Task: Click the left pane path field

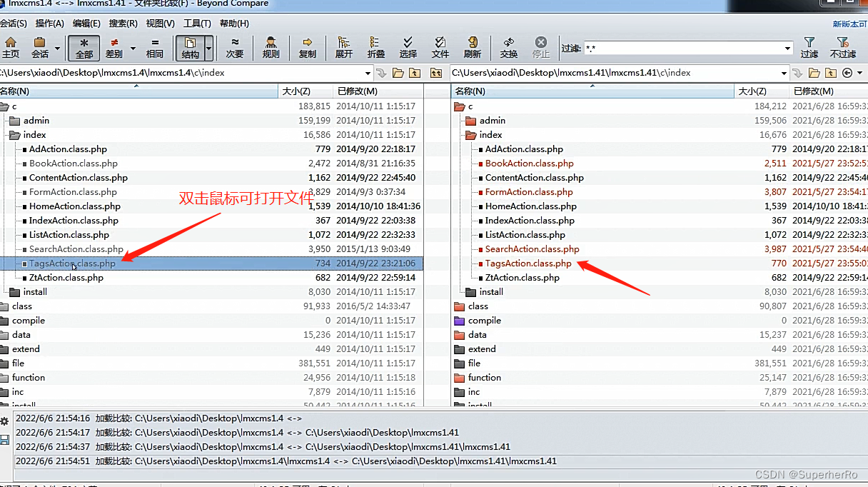Action: (182, 73)
